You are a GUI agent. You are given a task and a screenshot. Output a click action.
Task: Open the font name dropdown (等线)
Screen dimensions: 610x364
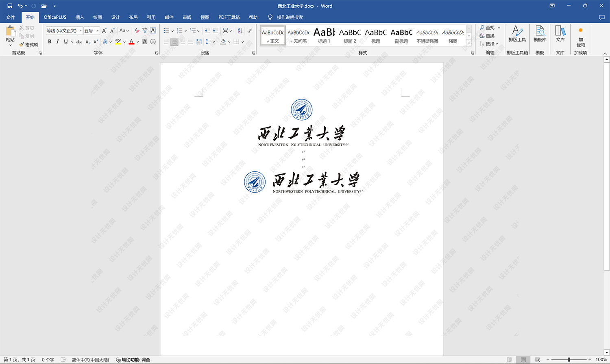tap(81, 31)
